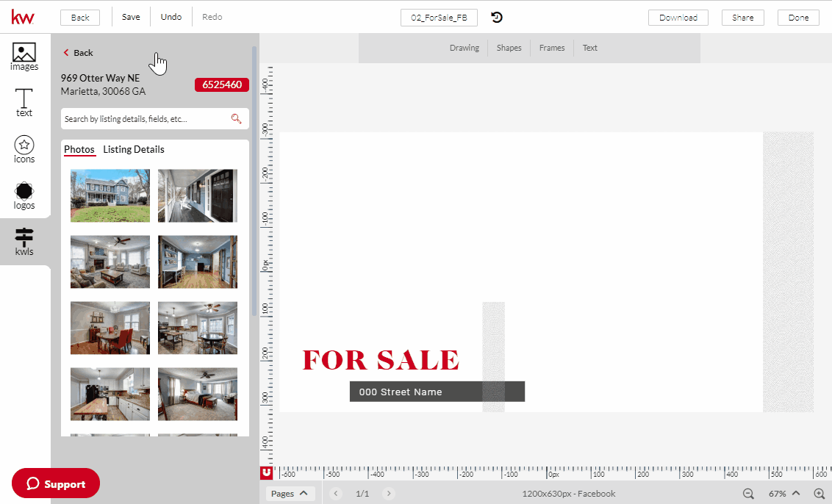This screenshot has height=504, width=832.
Task: Expand the Pages panel
Action: click(x=290, y=493)
